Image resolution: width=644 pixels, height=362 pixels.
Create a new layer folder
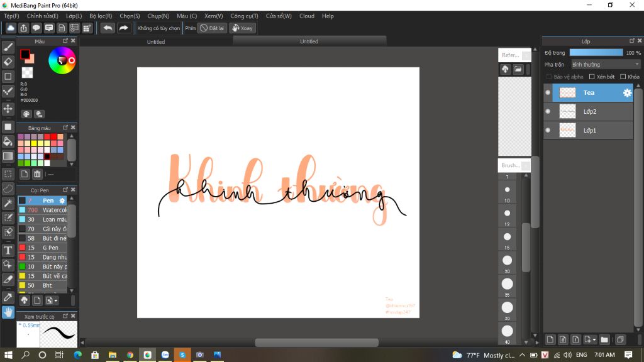coord(604,339)
